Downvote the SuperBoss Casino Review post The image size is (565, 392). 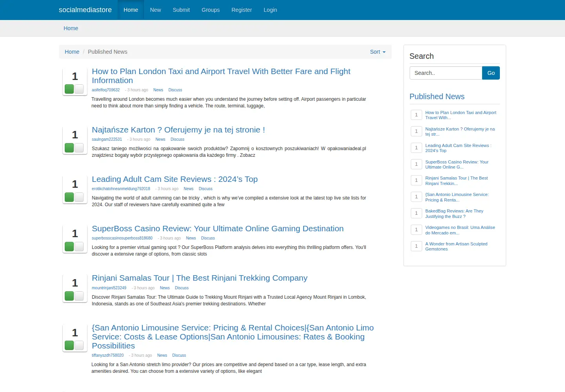tap(79, 247)
